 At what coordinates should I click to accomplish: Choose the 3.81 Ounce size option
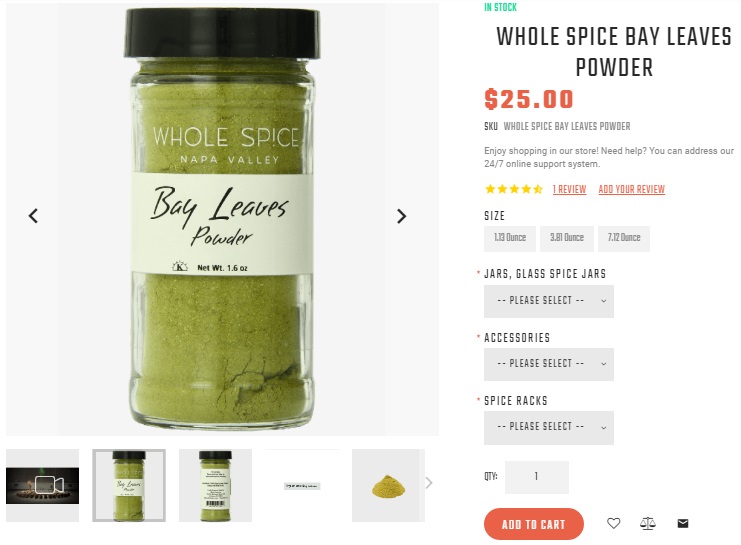click(x=567, y=238)
